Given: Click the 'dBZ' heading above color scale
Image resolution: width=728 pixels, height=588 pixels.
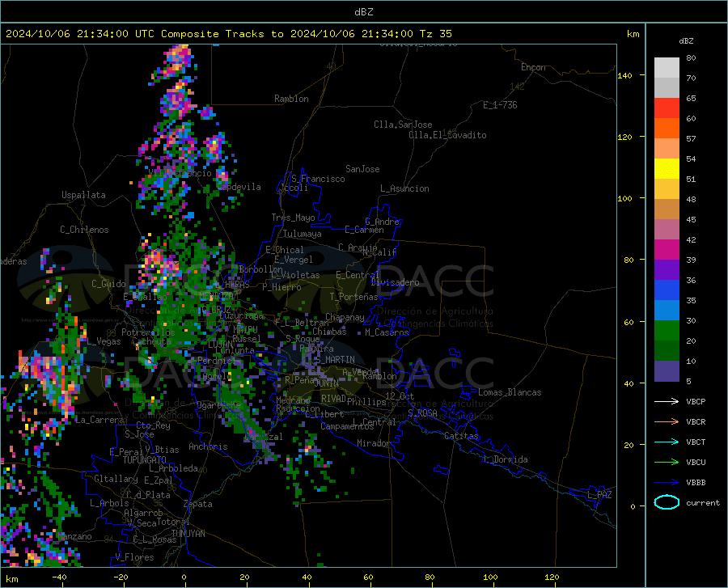Looking at the screenshot, I should point(686,40).
